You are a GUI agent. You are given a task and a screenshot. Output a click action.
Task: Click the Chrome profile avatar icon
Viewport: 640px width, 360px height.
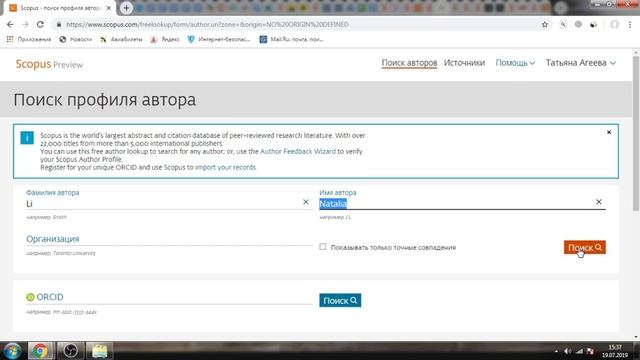(x=614, y=24)
